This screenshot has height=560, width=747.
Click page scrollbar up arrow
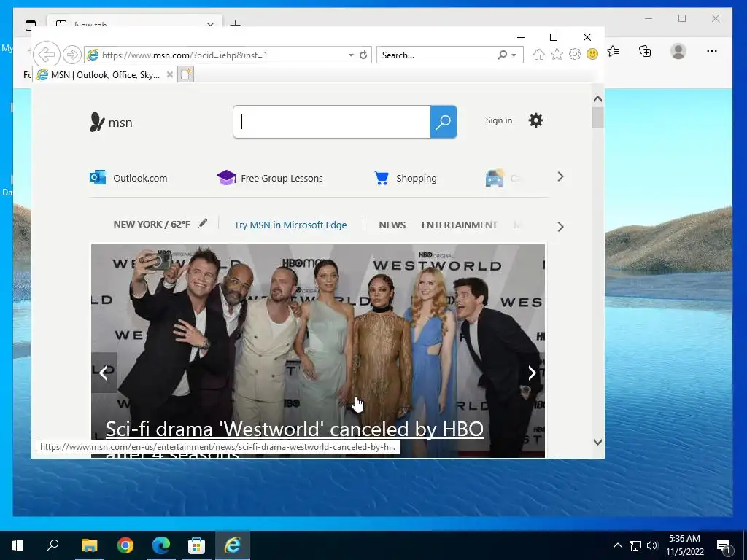597,99
